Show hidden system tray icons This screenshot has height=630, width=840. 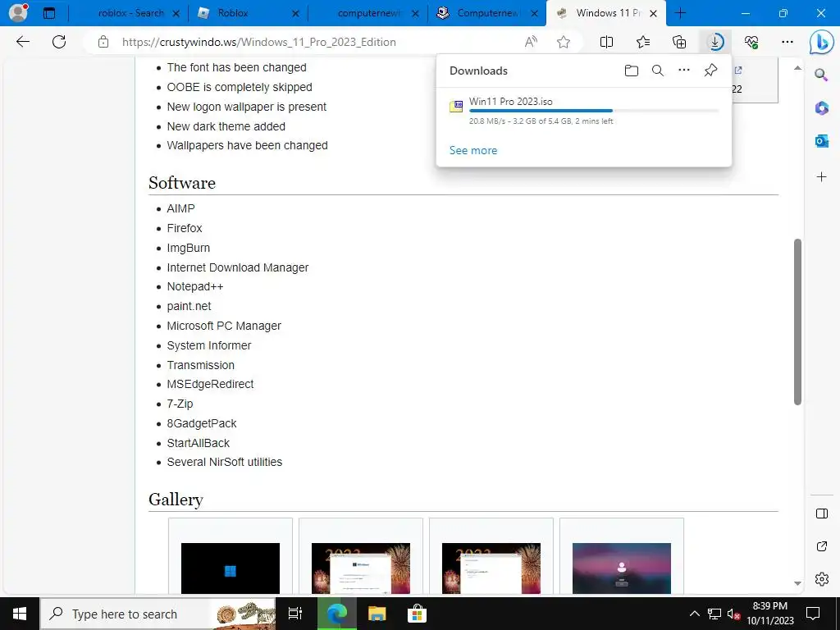coord(694,614)
